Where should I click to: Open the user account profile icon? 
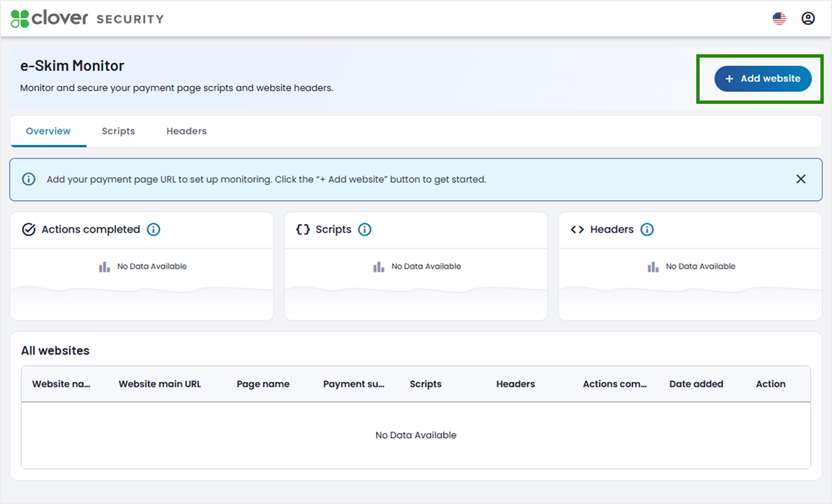[x=808, y=19]
